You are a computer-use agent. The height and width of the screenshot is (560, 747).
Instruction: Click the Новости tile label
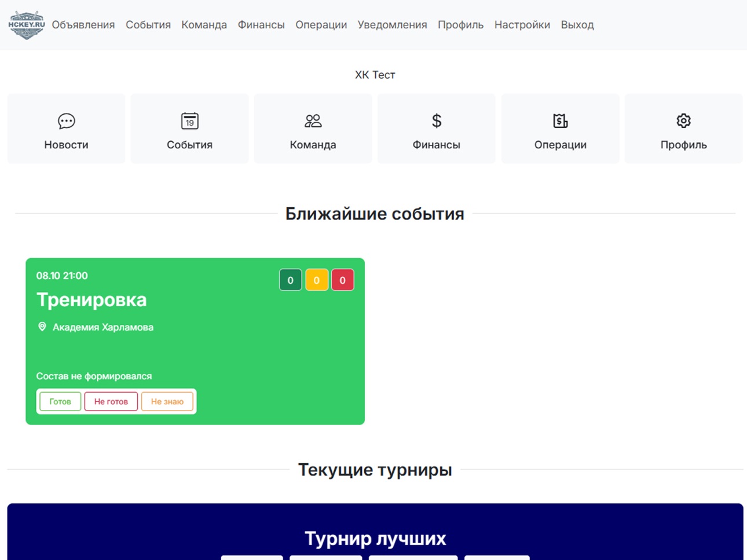[66, 145]
